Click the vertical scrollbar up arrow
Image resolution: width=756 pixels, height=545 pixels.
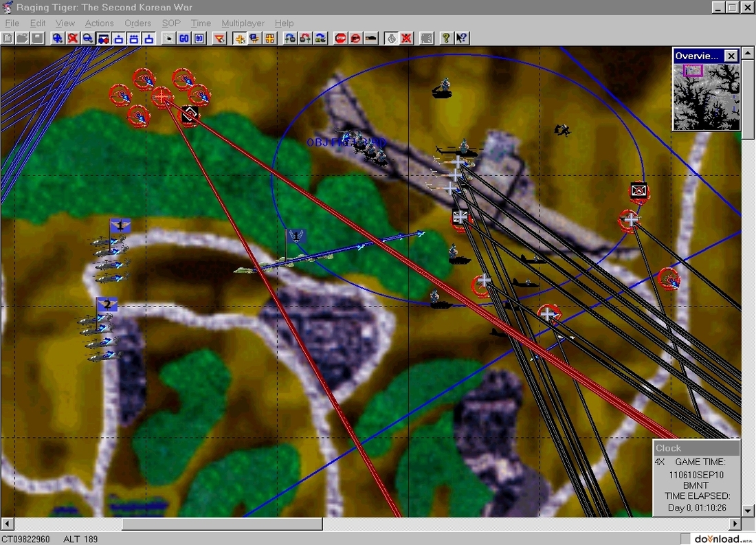click(x=748, y=52)
